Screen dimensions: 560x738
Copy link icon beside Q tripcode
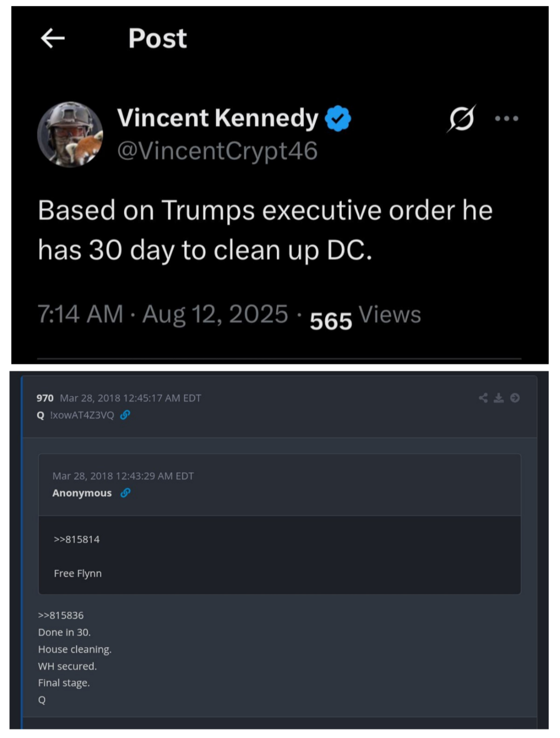pyautogui.click(x=125, y=415)
